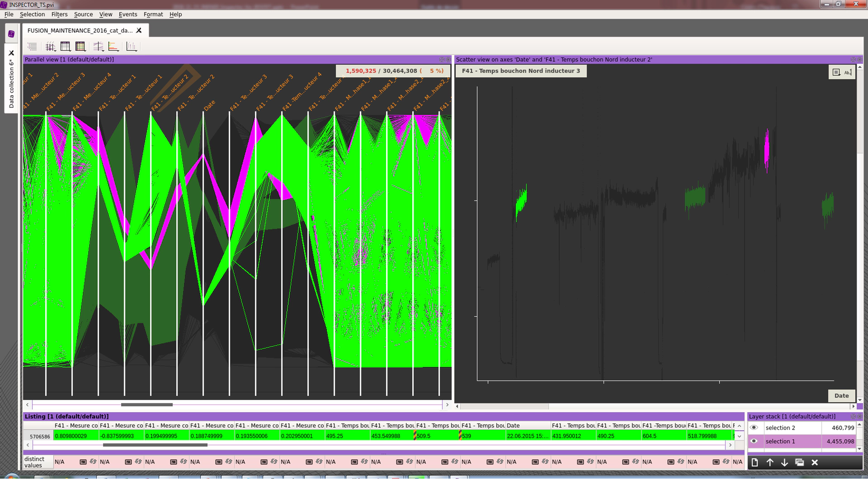Viewport: 868px width, 480px height.
Task: Click the parallel view horizontal scrollbar thumb
Action: (146, 405)
